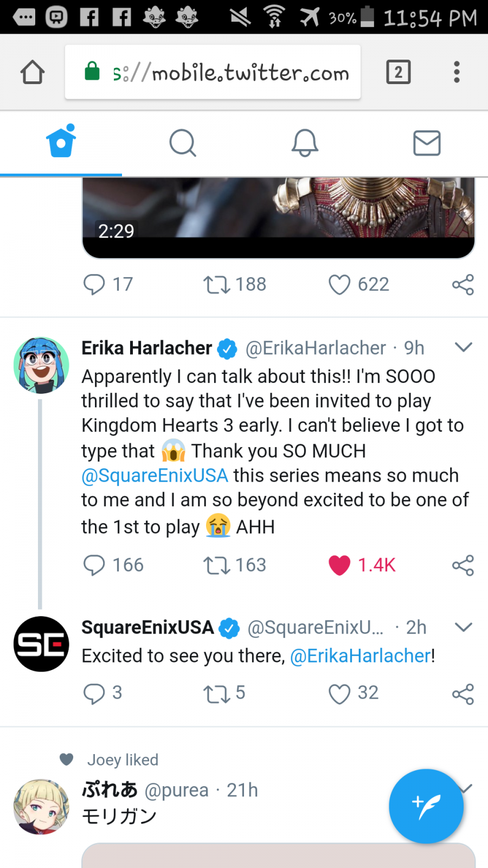Image resolution: width=488 pixels, height=868 pixels.
Task: Open the browser home page icon
Action: pos(33,72)
